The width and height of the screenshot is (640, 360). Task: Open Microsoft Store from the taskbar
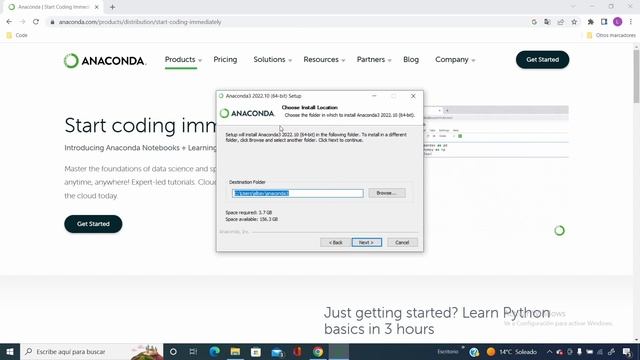[x=256, y=351]
